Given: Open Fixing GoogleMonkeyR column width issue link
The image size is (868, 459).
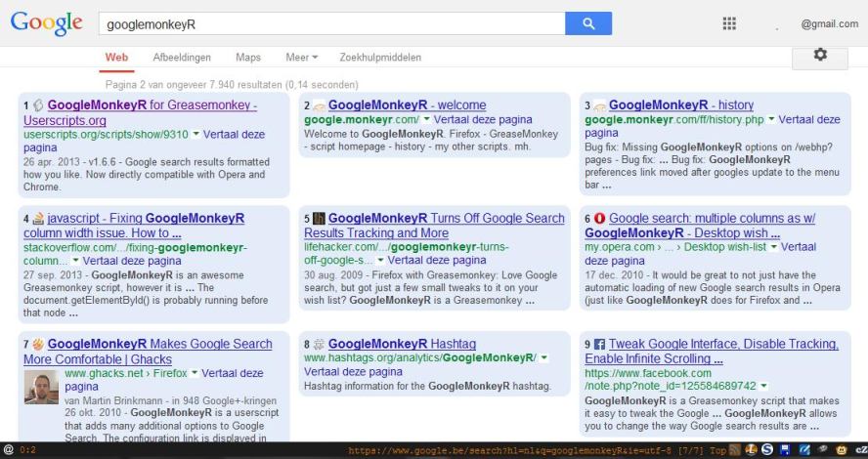Looking at the screenshot, I should pyautogui.click(x=134, y=226).
